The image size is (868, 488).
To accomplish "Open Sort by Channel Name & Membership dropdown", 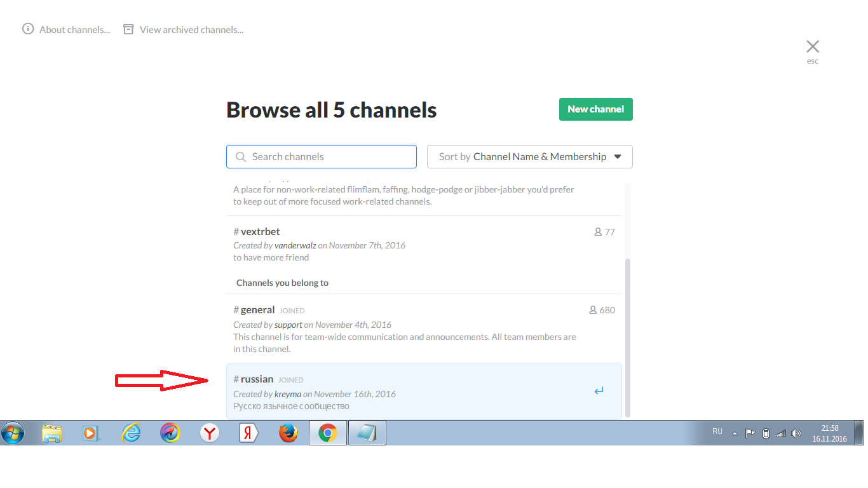I will point(529,157).
